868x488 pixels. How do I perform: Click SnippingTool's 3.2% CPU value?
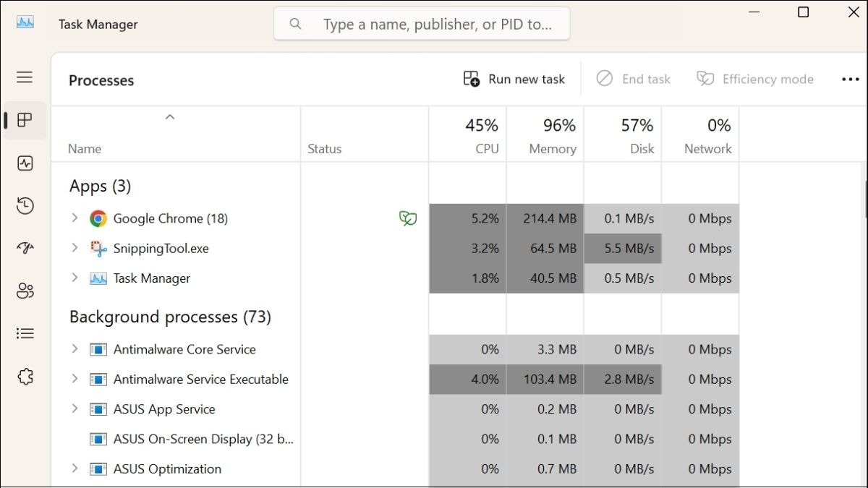click(485, 249)
